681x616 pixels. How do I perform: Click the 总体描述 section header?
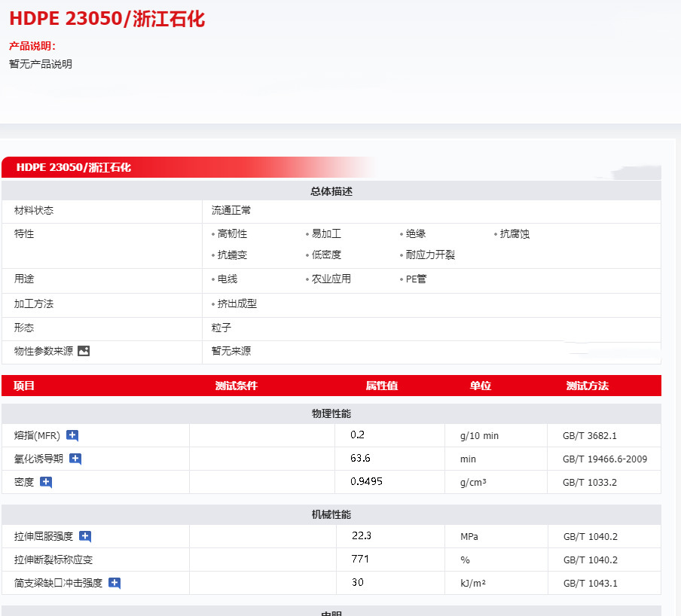[331, 191]
